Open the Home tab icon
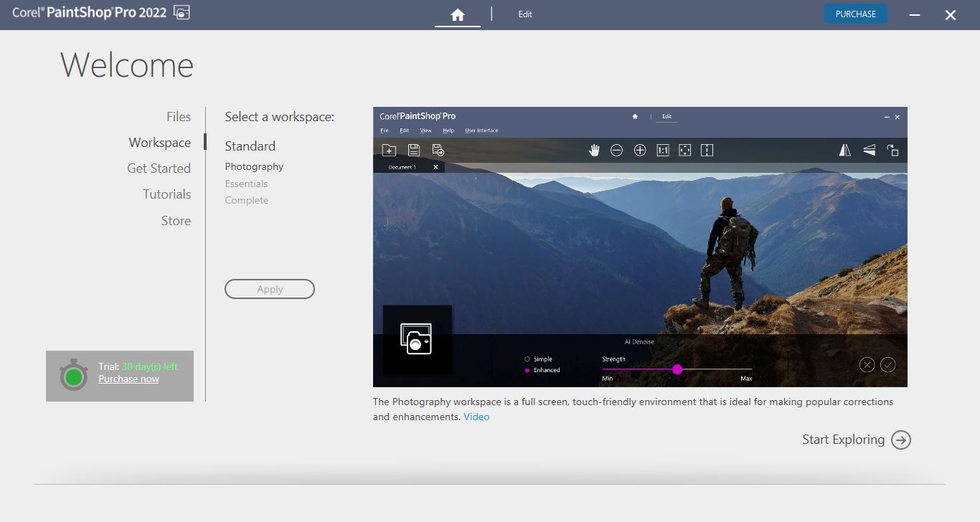This screenshot has height=522, width=980. point(458,14)
